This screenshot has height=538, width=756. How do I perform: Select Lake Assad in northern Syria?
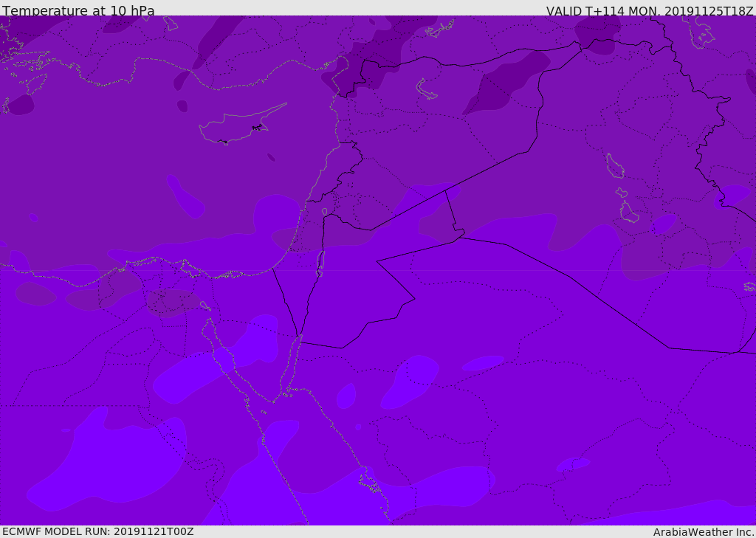tap(426, 89)
